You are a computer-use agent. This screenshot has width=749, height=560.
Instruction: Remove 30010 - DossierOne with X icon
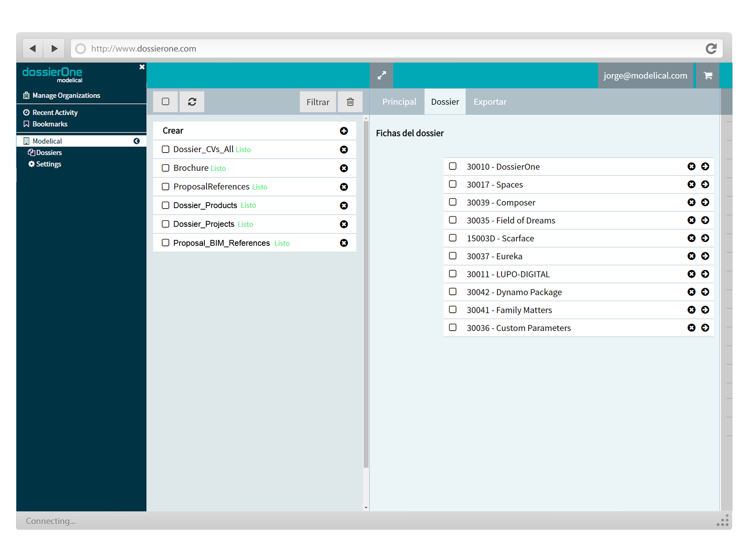tap(691, 166)
